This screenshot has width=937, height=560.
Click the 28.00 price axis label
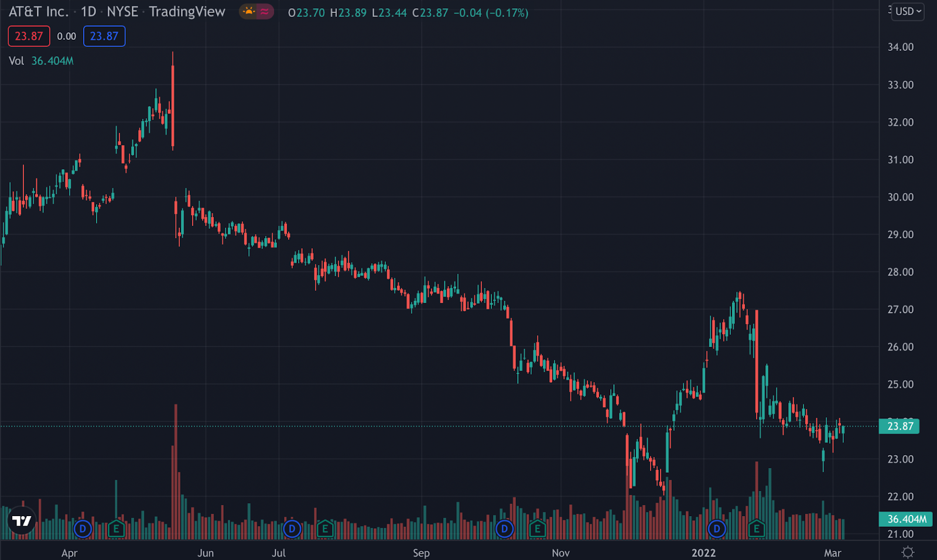900,272
